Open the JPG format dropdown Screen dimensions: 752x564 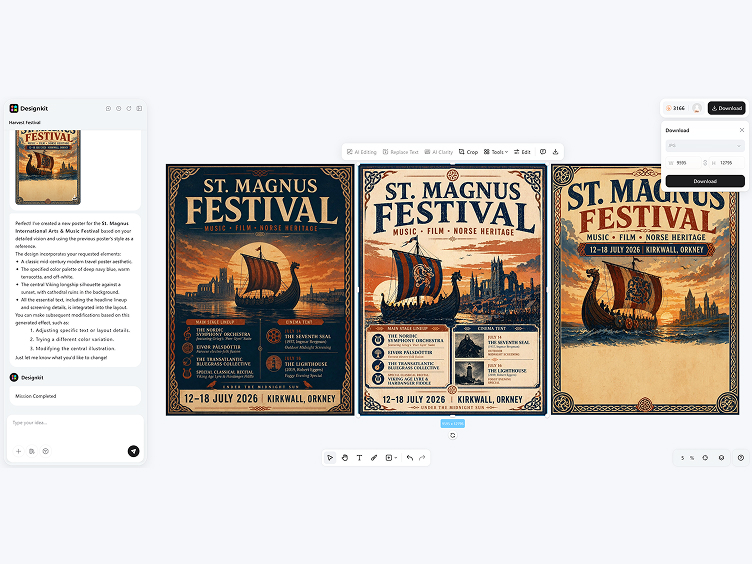705,145
